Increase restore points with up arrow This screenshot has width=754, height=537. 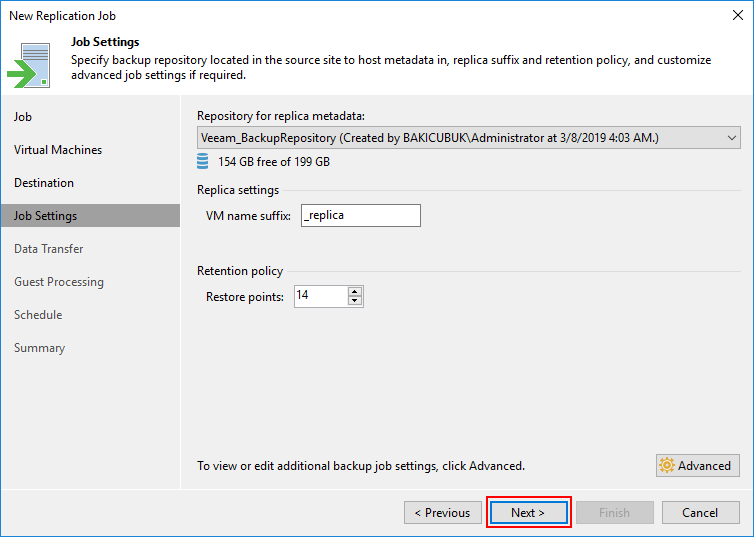pyautogui.click(x=355, y=291)
